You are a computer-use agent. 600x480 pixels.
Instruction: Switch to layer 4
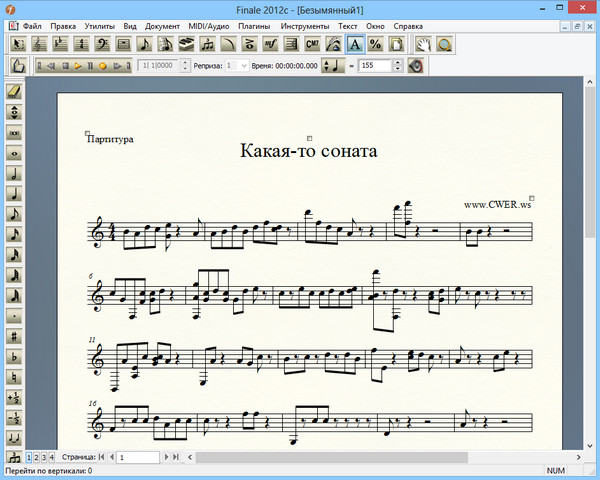click(53, 457)
